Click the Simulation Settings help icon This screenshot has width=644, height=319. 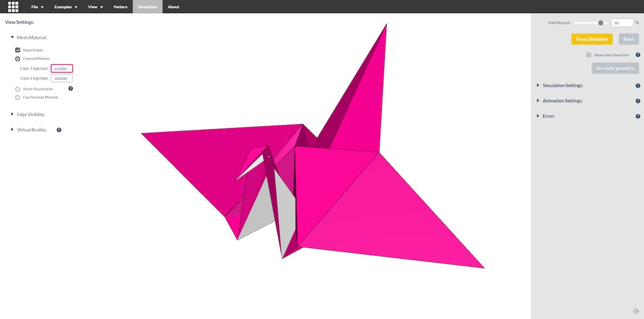(x=637, y=85)
